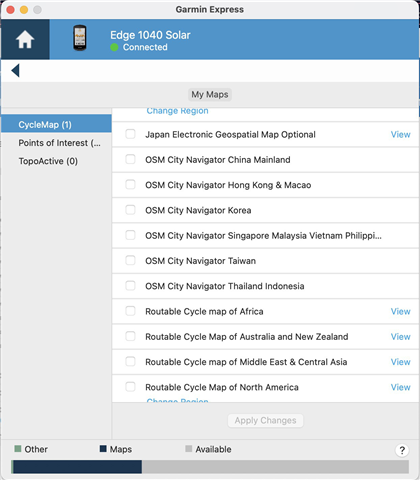This screenshot has height=480, width=420.
Task: Click the Garmin Express window title
Action: 210,9
